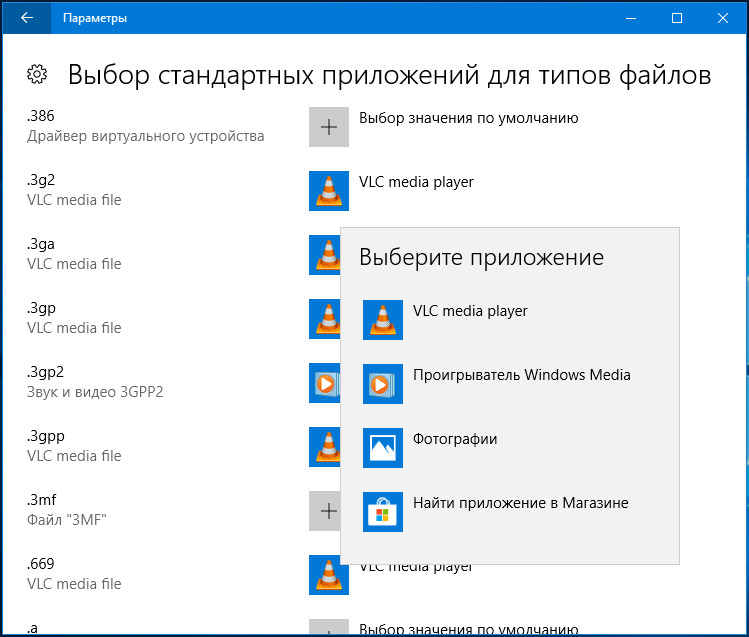Screen dimensions: 749x637
Task: Click the Store bag icon in popup
Action: coord(383,512)
